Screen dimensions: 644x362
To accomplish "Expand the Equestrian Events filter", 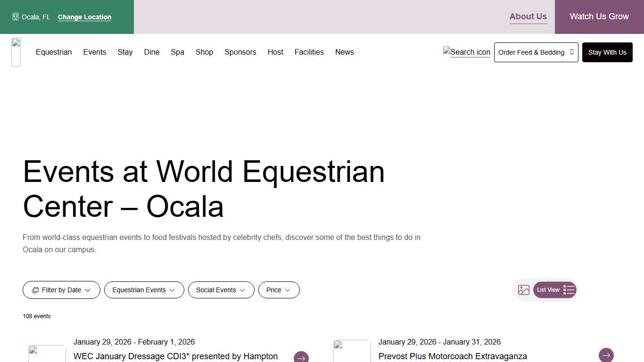I will click(x=144, y=290).
